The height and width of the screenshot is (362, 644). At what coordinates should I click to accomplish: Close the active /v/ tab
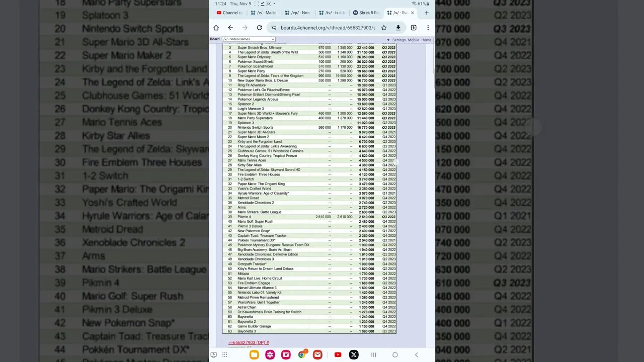click(413, 13)
